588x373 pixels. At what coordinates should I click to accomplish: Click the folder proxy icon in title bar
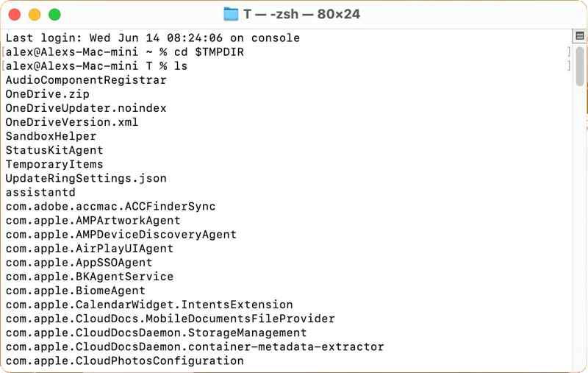pyautogui.click(x=231, y=14)
